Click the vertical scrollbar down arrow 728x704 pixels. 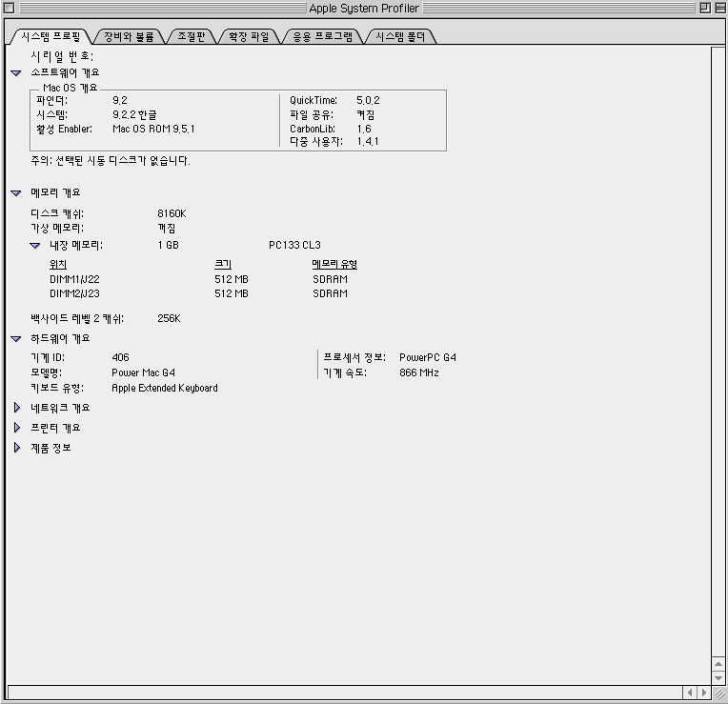(x=718, y=677)
